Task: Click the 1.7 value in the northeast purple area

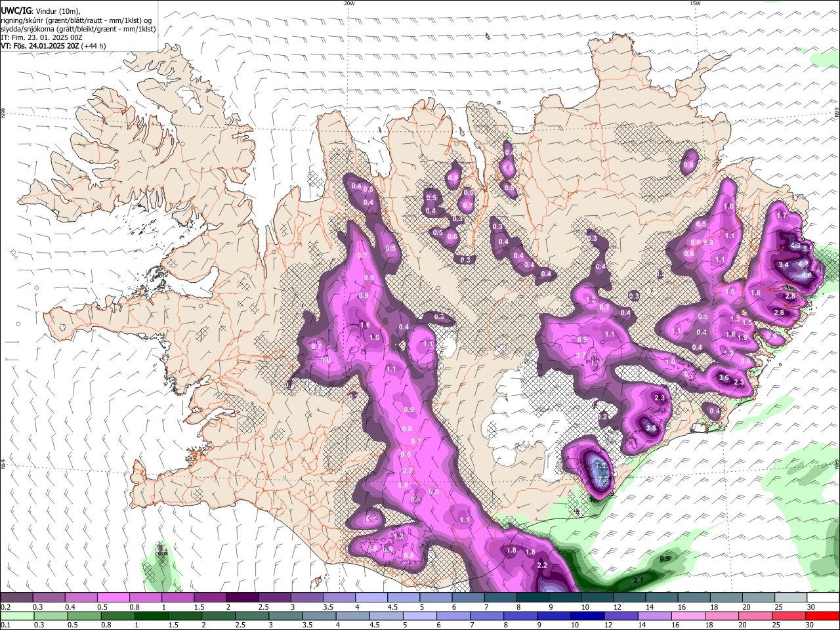Action: click(782, 215)
